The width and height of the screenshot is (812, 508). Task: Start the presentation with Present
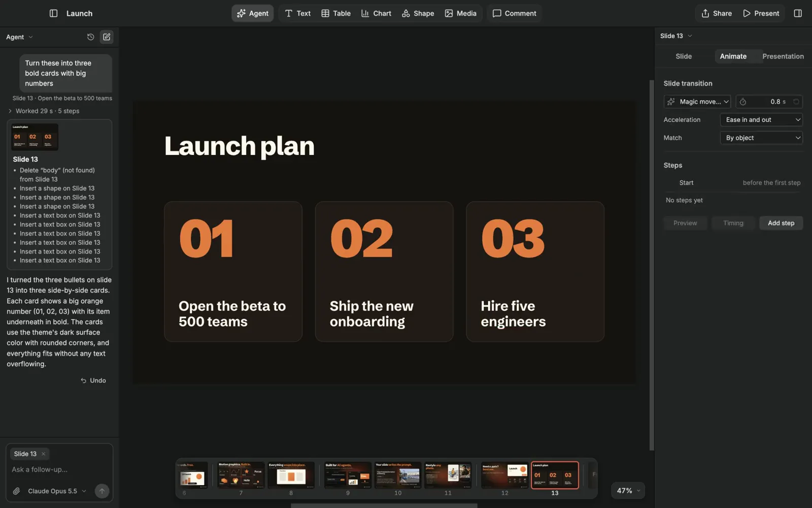coord(761,13)
